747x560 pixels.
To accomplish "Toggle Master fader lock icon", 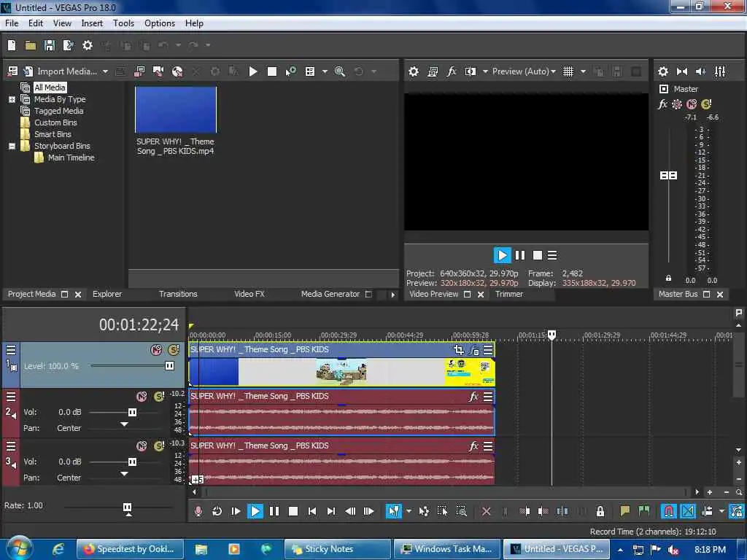I will click(668, 278).
